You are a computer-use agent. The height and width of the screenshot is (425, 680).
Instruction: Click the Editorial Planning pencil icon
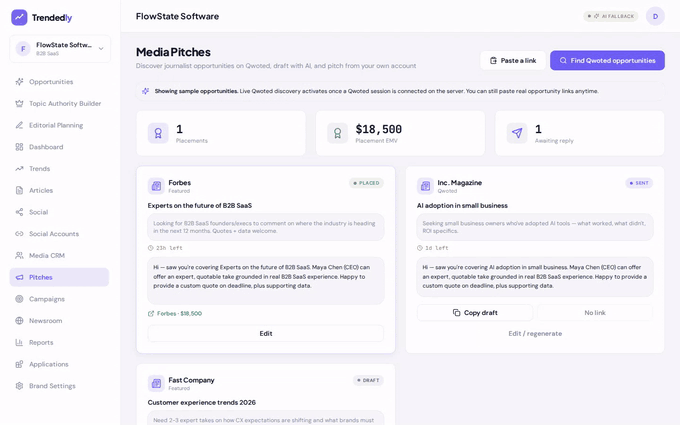click(19, 125)
